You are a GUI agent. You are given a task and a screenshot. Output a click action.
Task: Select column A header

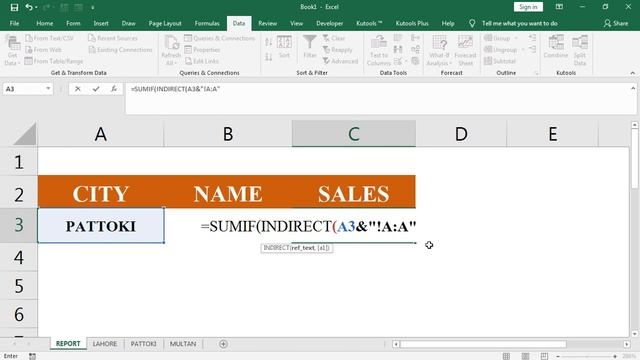[x=101, y=134]
